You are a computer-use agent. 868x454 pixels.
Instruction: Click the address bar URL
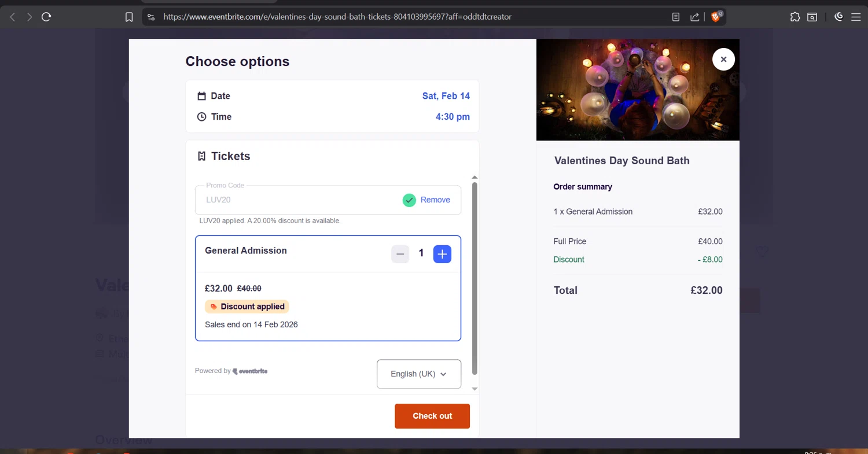[x=337, y=17]
